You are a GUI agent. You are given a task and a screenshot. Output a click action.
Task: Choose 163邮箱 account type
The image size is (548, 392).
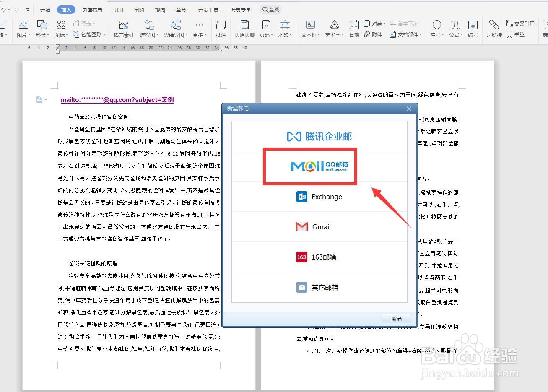tap(319, 257)
